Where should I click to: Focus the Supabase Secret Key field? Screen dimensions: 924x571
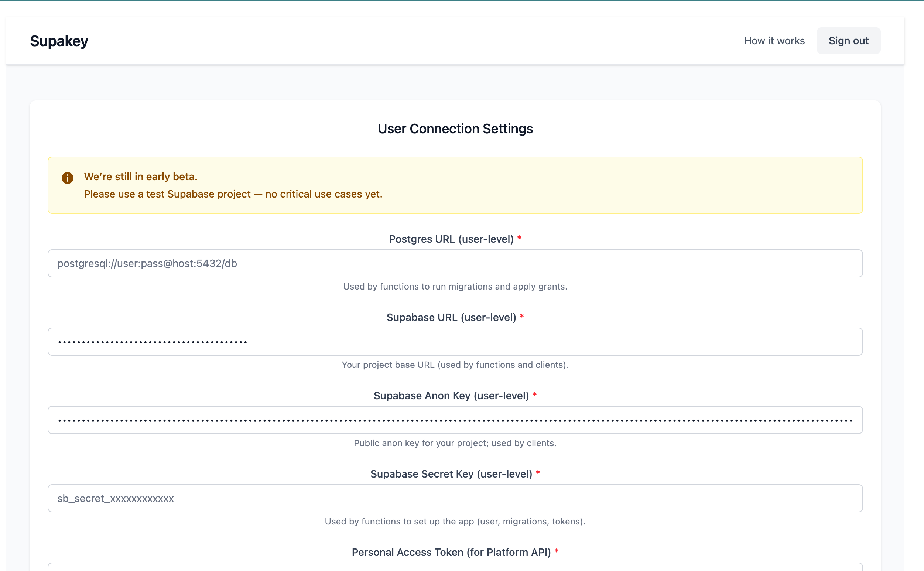[455, 499]
